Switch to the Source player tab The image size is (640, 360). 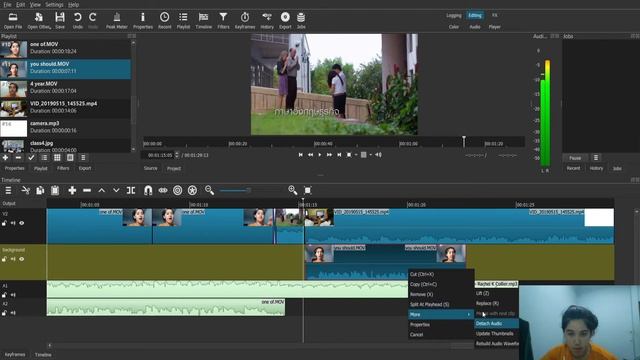(151, 168)
